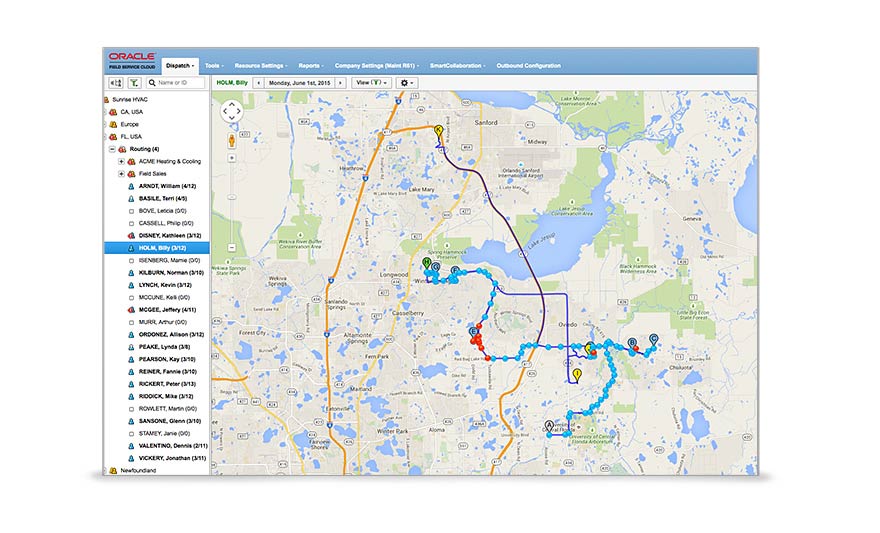Click the empty box beside BOVE, Leticia
The image size is (880, 533).
pyautogui.click(x=131, y=211)
